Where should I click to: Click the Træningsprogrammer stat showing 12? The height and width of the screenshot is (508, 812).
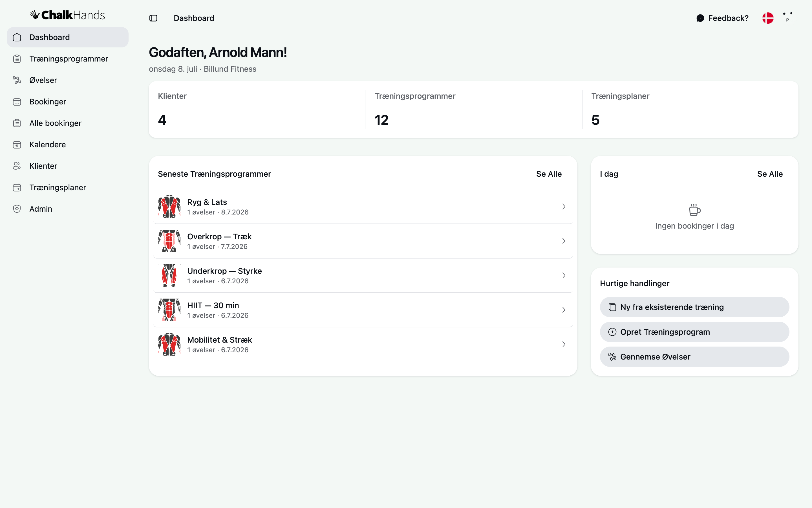pos(473,110)
